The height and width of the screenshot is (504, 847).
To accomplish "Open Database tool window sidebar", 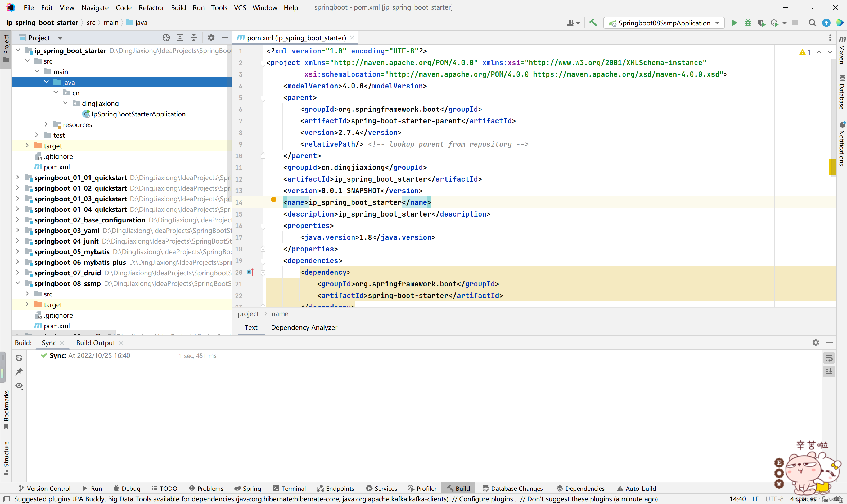I will (842, 92).
